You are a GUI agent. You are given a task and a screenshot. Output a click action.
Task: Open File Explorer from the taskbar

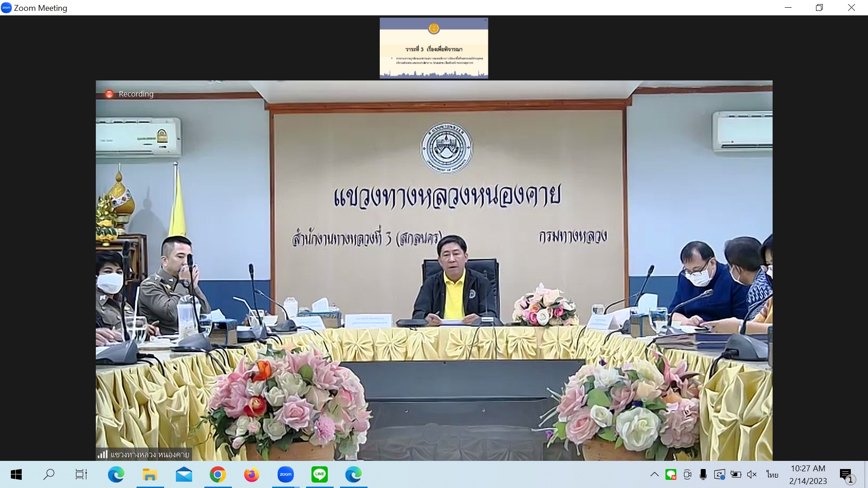[x=150, y=474]
